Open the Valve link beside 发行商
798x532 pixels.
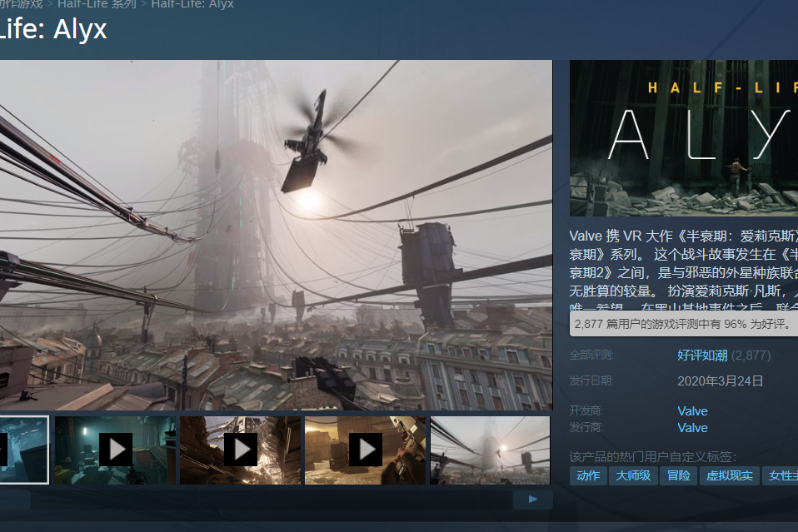pyautogui.click(x=693, y=428)
